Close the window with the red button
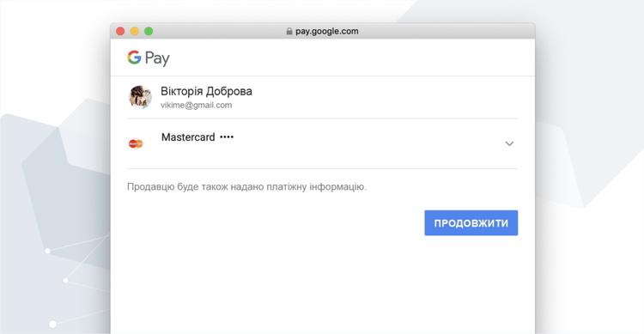The height and width of the screenshot is (334, 644). pos(120,31)
